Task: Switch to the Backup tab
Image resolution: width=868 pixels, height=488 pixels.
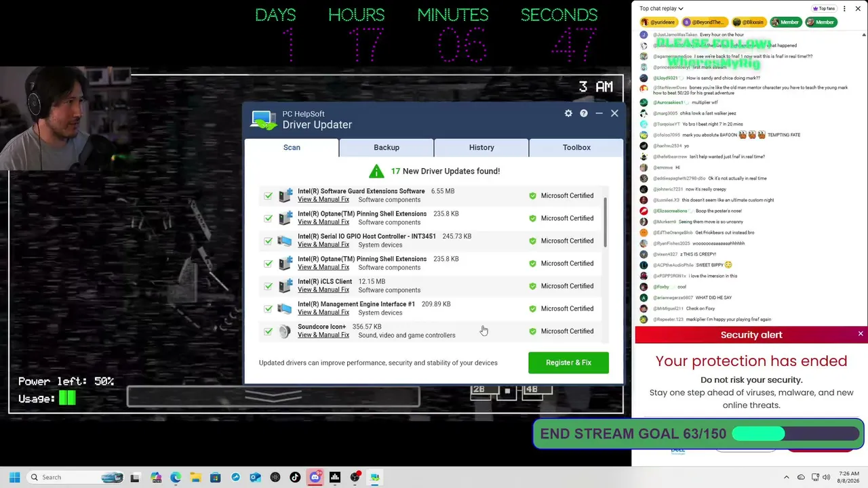Action: tap(387, 147)
